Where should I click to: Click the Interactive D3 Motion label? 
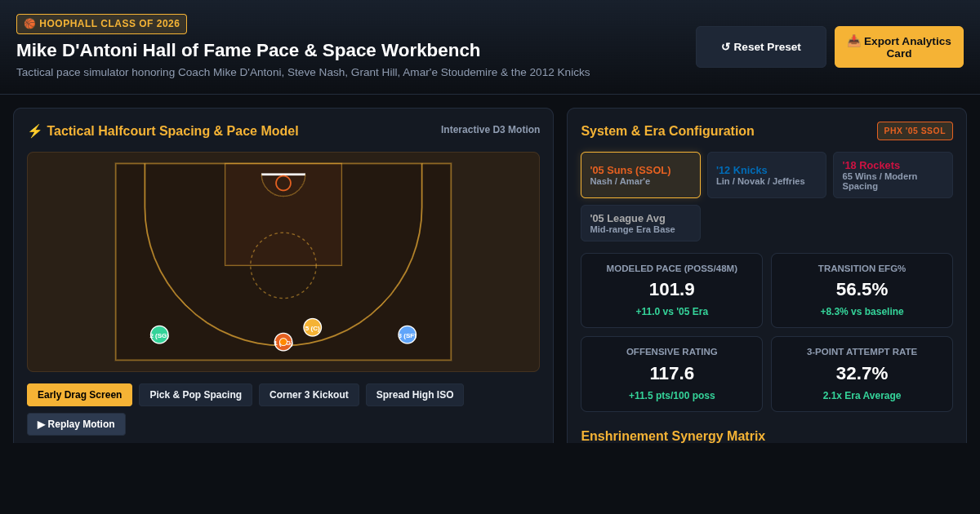click(490, 130)
